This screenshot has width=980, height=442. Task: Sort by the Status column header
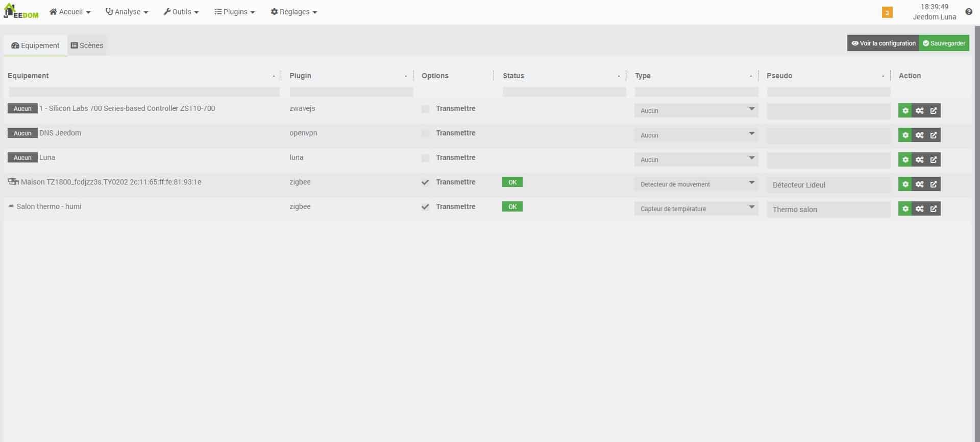coord(513,76)
